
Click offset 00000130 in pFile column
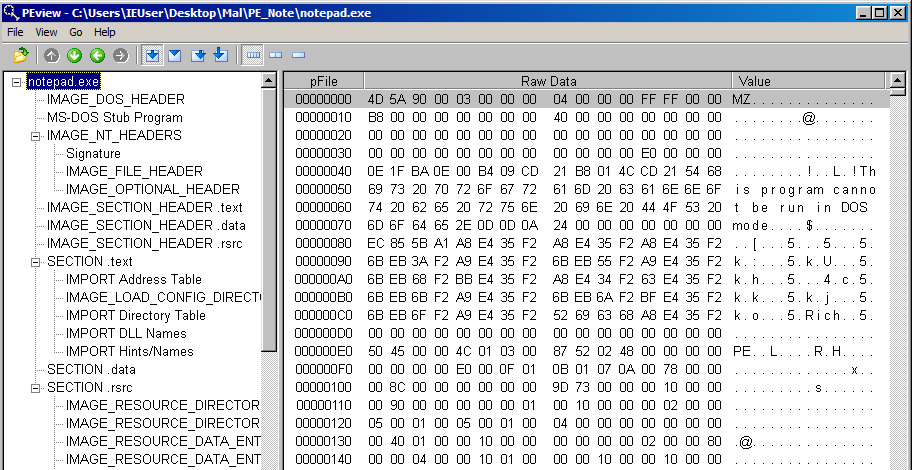(323, 442)
